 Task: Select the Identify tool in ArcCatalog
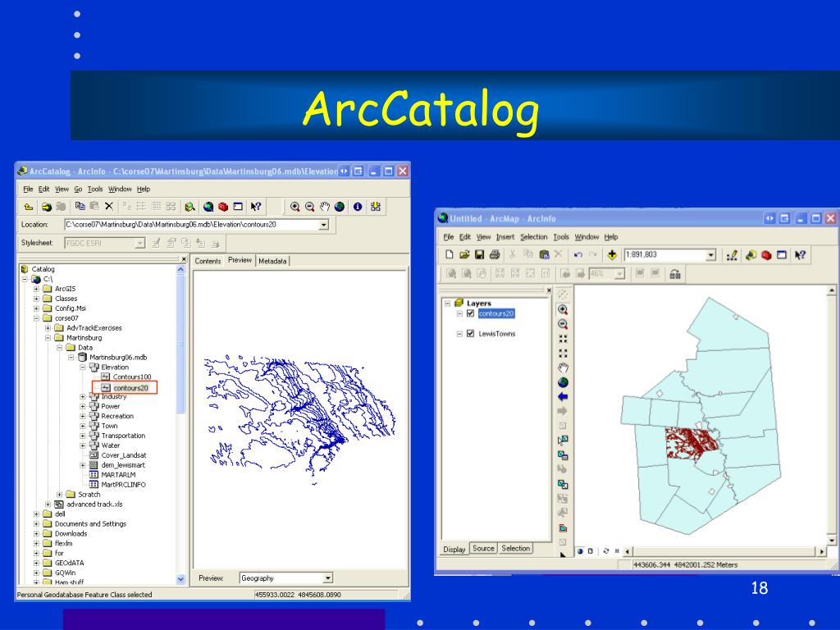[358, 206]
